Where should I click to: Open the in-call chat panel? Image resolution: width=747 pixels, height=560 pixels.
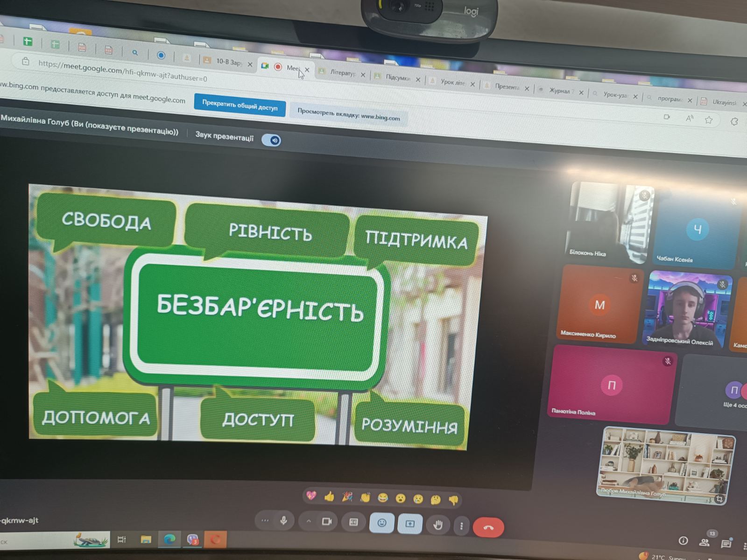[726, 543]
